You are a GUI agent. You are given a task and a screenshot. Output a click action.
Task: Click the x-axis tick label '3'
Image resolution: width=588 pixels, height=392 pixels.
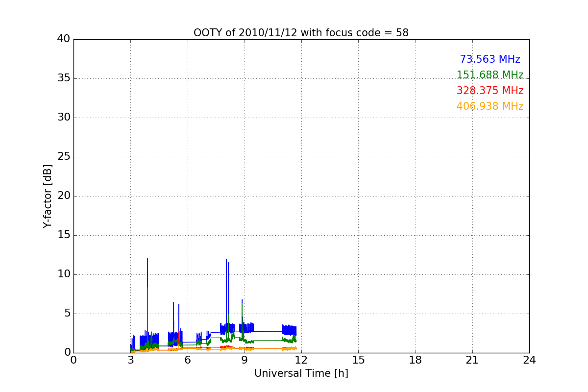[x=130, y=360]
